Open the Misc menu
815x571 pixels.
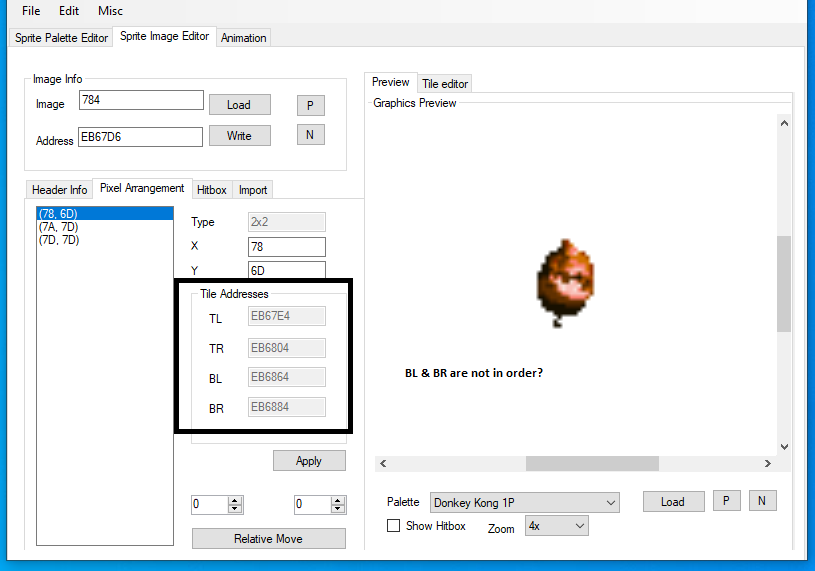click(x=110, y=11)
